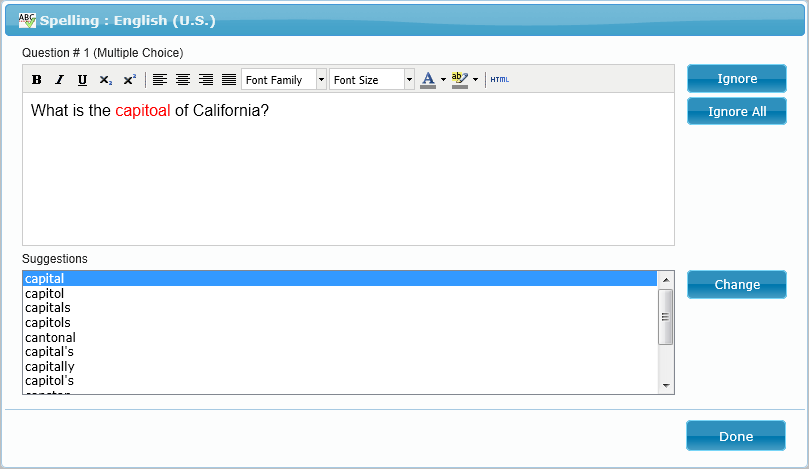The height and width of the screenshot is (469, 809).
Task: Apply the text color swatch
Action: pos(428,80)
